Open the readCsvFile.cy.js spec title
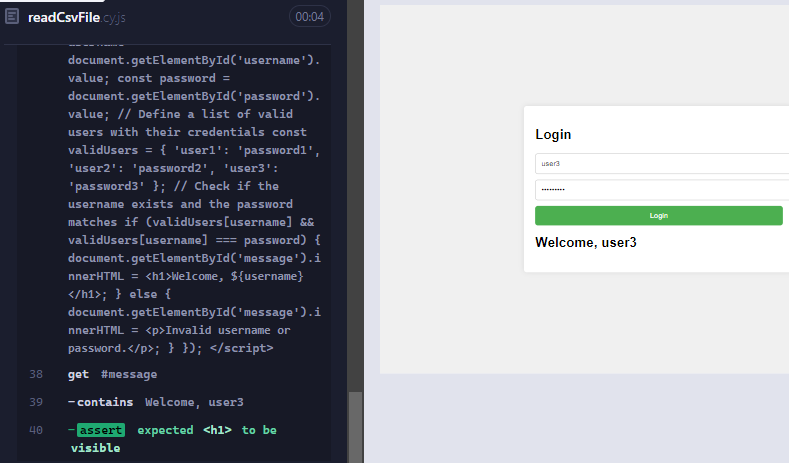 point(76,18)
